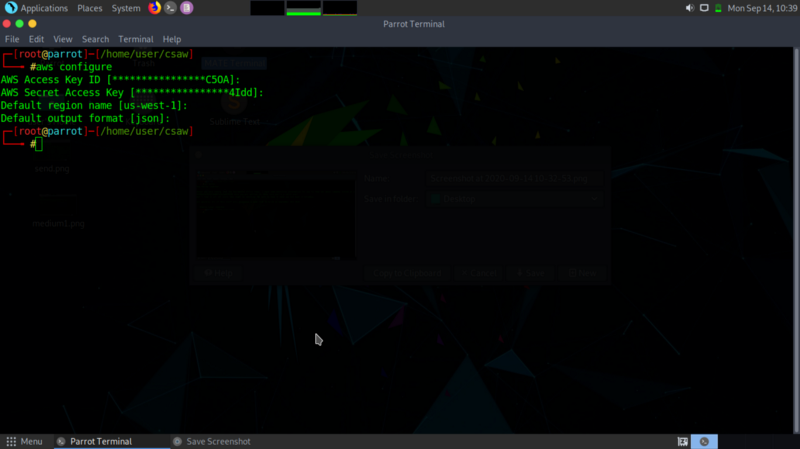The height and width of the screenshot is (449, 800).
Task: Click the AWS Access Key ID line
Action: pos(120,80)
